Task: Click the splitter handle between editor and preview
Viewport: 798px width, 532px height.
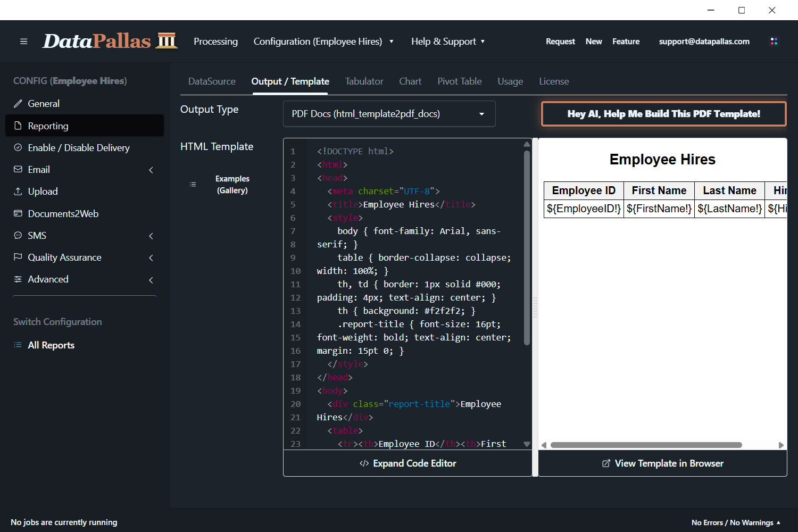Action: pos(535,307)
